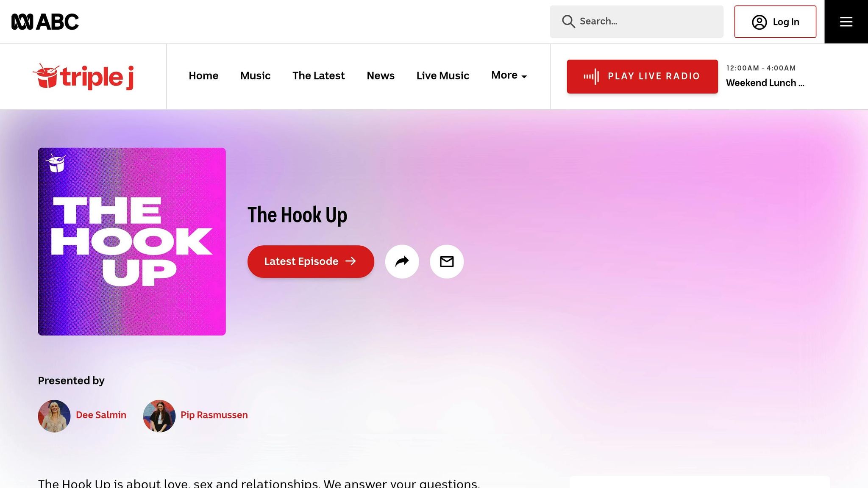Click the triple j drum logo
The height and width of the screenshot is (488, 868).
(x=47, y=76)
